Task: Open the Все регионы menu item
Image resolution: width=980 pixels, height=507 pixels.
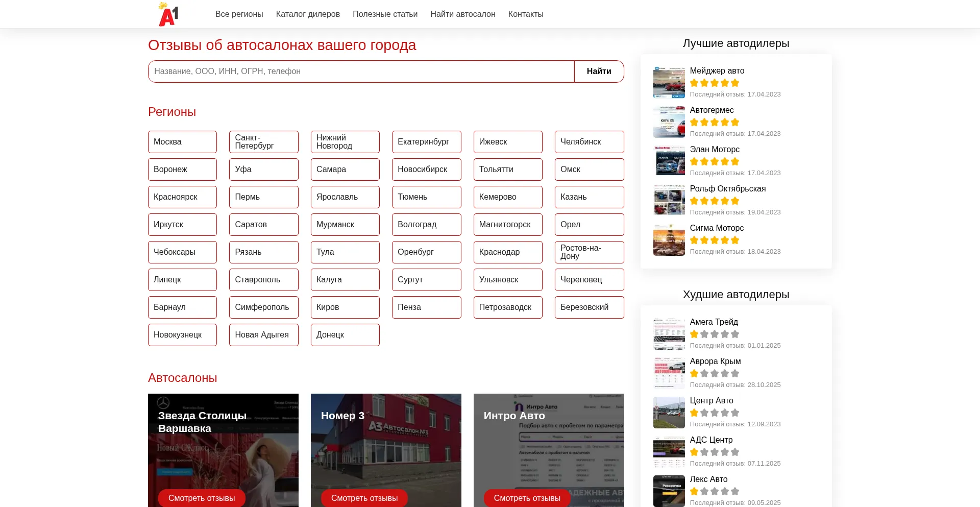Action: [239, 14]
